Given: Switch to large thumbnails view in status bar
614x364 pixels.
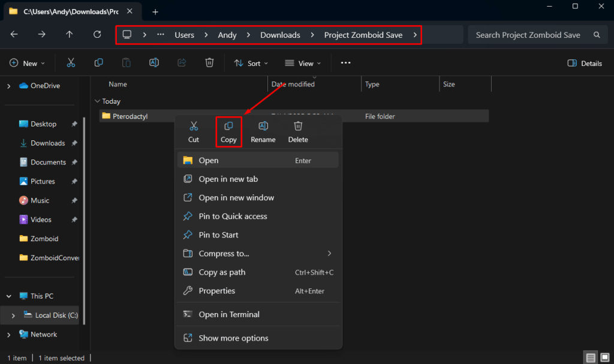Looking at the screenshot, I should [605, 358].
